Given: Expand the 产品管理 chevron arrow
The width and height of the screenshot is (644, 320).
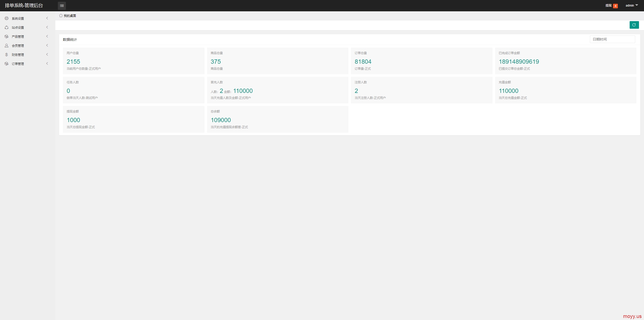Looking at the screenshot, I should pos(47,36).
